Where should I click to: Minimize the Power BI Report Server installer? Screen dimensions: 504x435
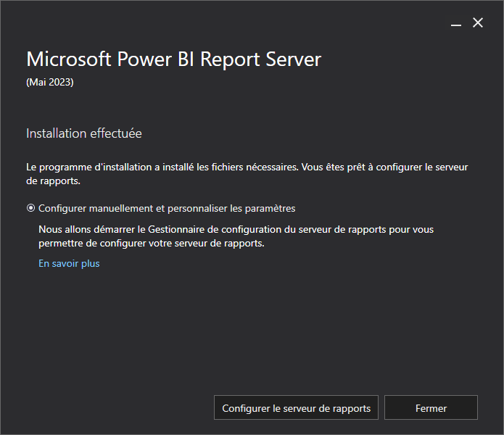coord(456,23)
